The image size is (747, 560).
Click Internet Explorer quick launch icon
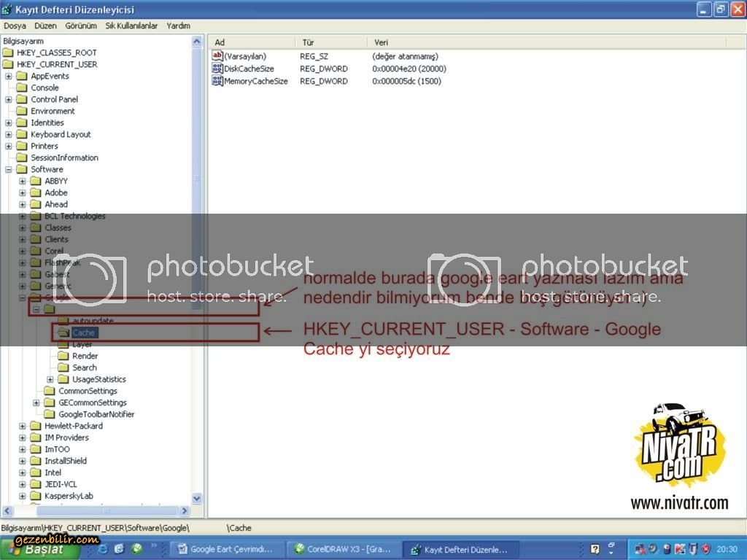(x=103, y=549)
